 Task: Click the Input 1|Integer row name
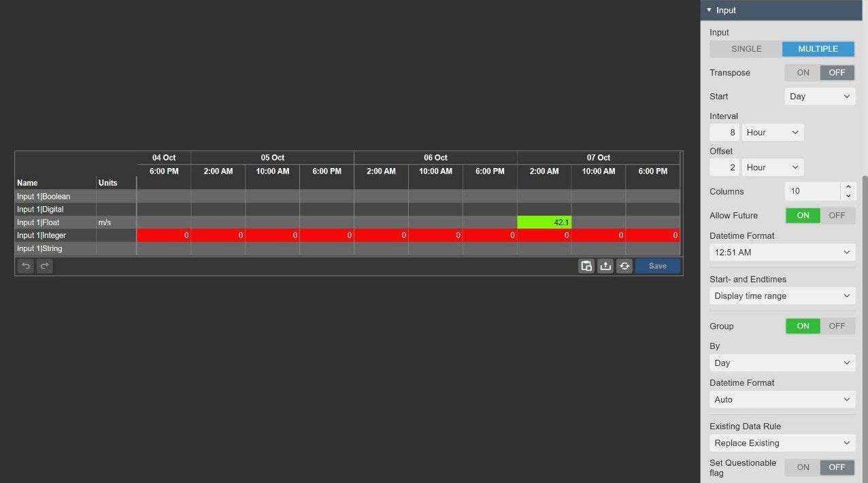tap(41, 235)
